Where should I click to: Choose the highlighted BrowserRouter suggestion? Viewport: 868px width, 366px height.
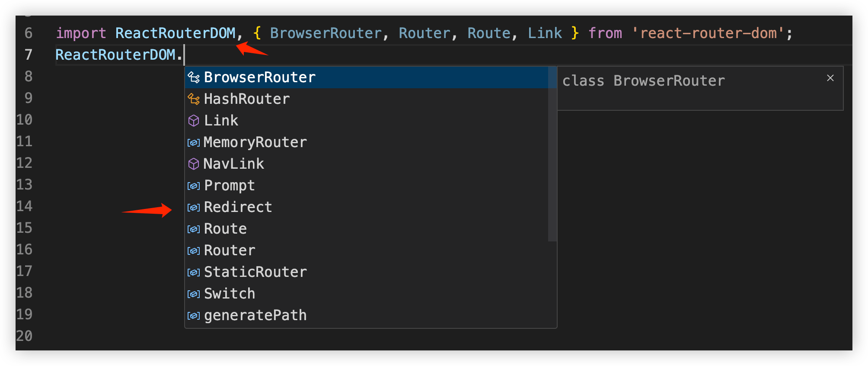coord(259,77)
